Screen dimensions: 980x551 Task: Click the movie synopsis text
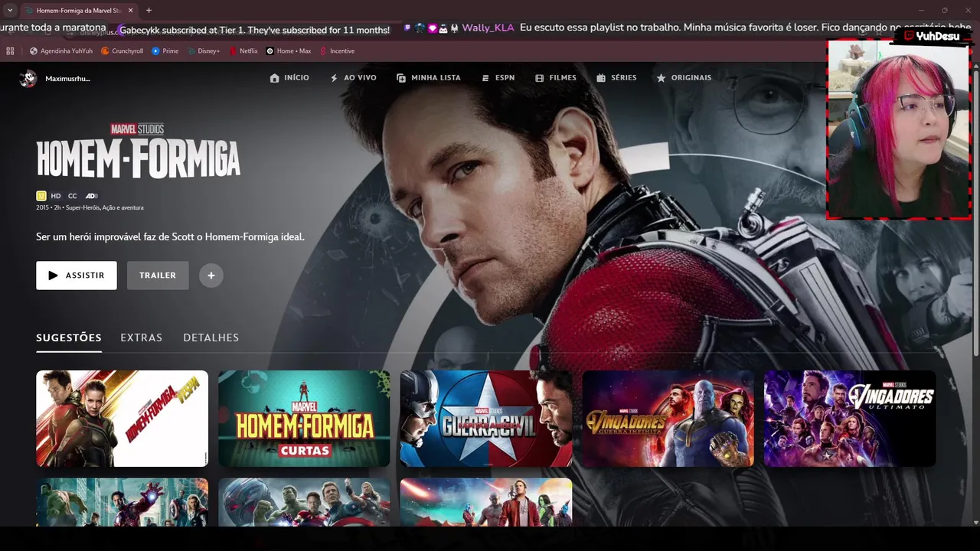tap(171, 237)
